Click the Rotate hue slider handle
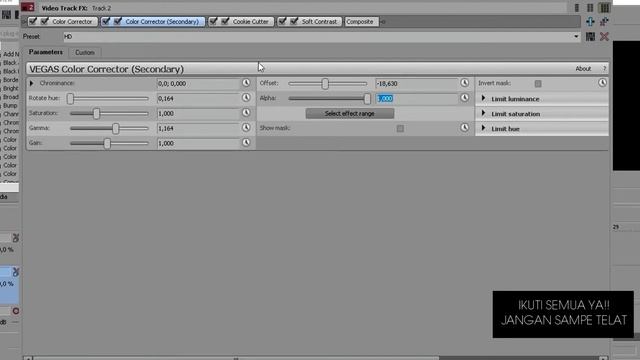 [70, 98]
